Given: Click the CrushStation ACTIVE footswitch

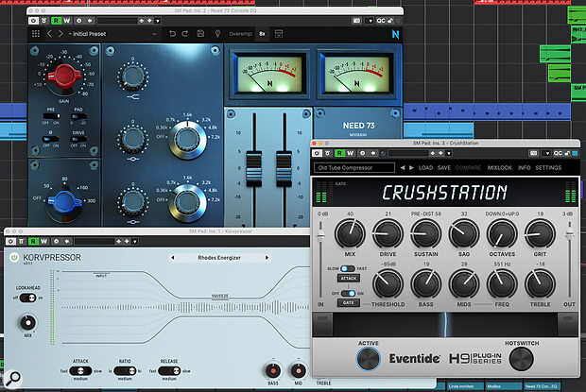Looking at the screenshot, I should pos(369,359).
